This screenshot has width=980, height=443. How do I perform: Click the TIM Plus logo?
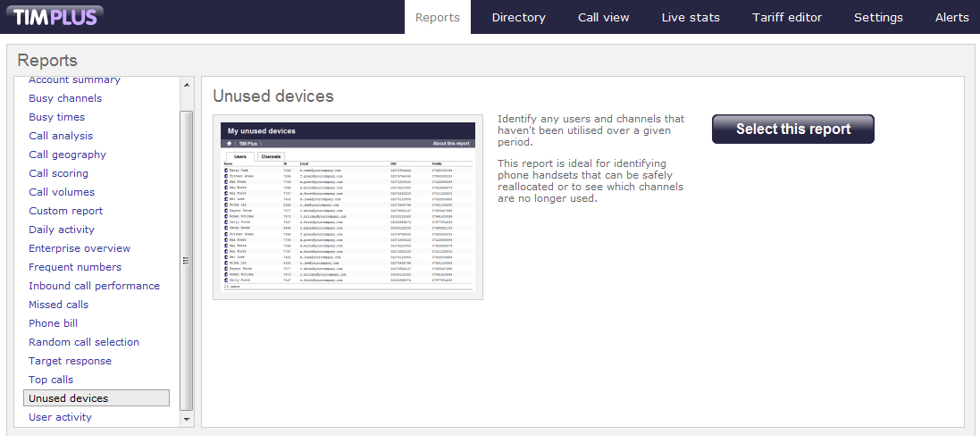(55, 16)
